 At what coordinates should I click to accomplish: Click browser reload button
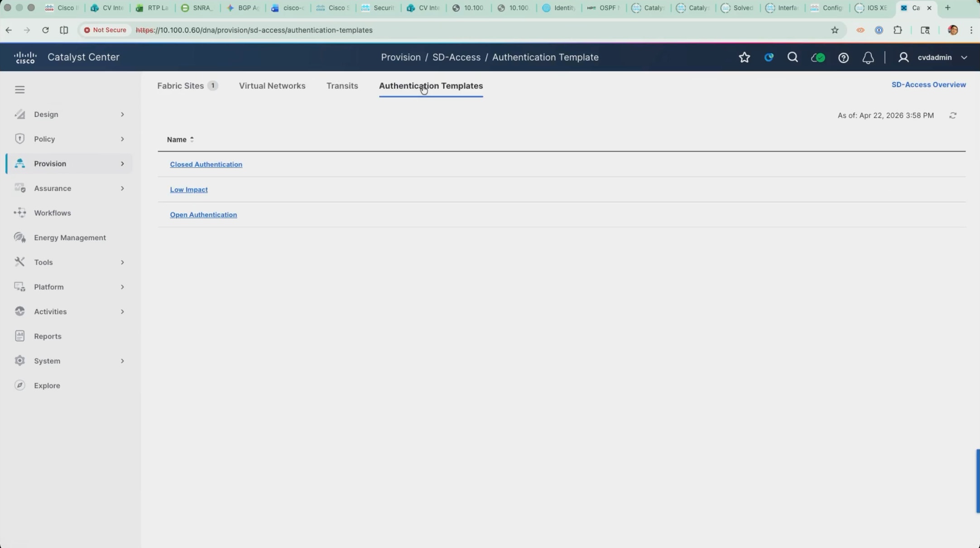(x=45, y=30)
